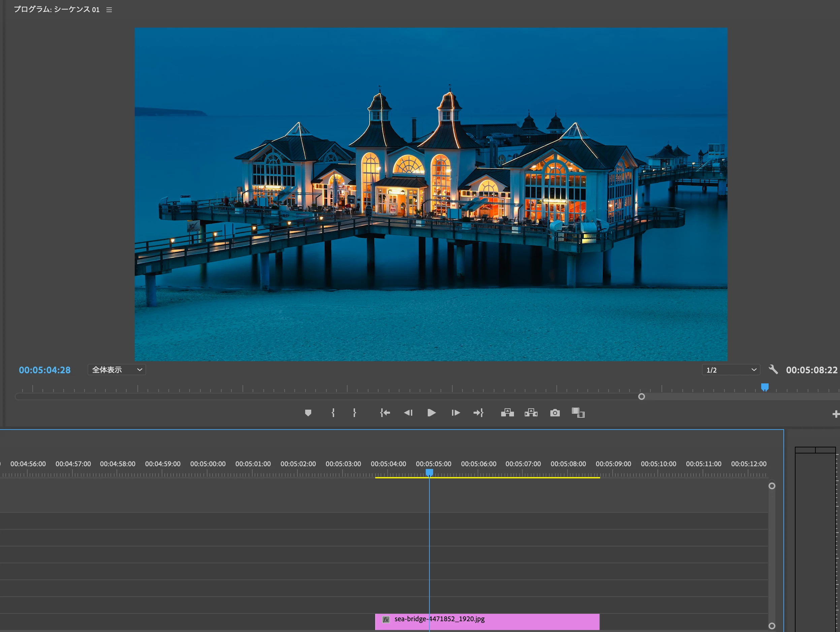The height and width of the screenshot is (632, 840).
Task: Export frame with camera icon
Action: point(555,413)
